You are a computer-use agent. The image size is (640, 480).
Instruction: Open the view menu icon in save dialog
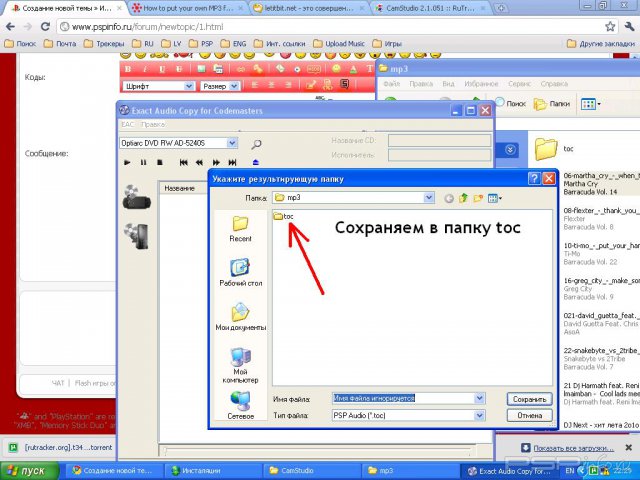(x=494, y=199)
